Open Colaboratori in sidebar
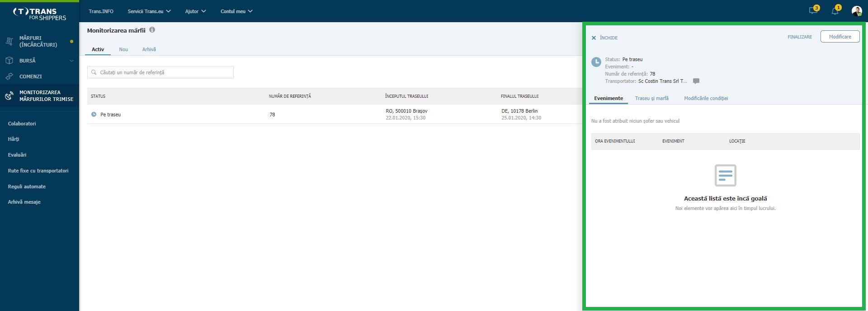This screenshot has height=311, width=868. (22, 124)
